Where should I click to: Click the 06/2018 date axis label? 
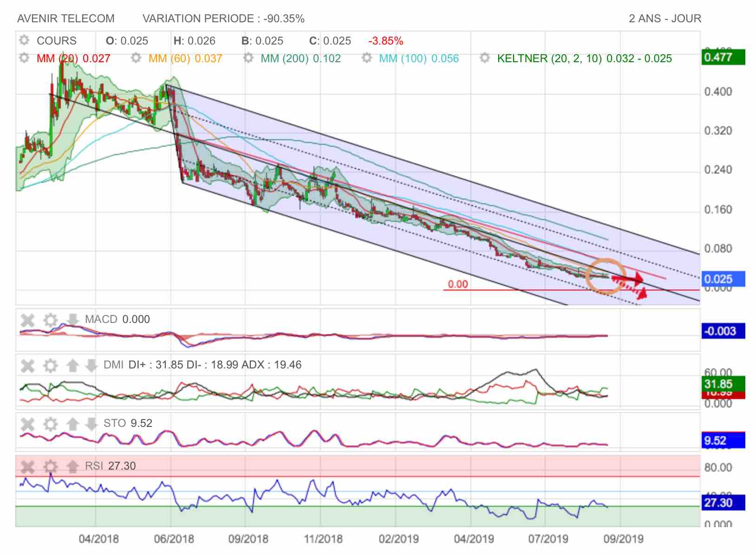(x=174, y=539)
